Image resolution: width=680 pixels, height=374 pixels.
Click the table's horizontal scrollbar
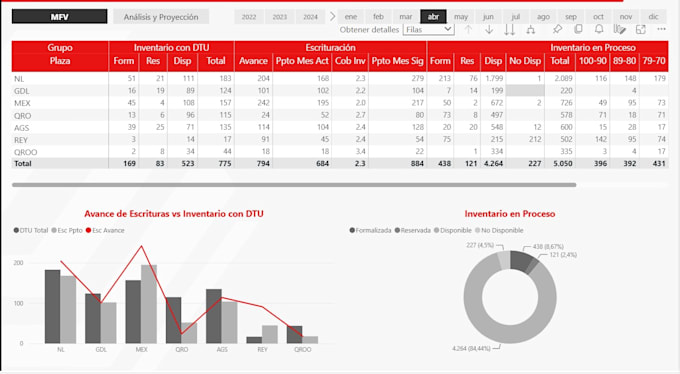tap(294, 185)
